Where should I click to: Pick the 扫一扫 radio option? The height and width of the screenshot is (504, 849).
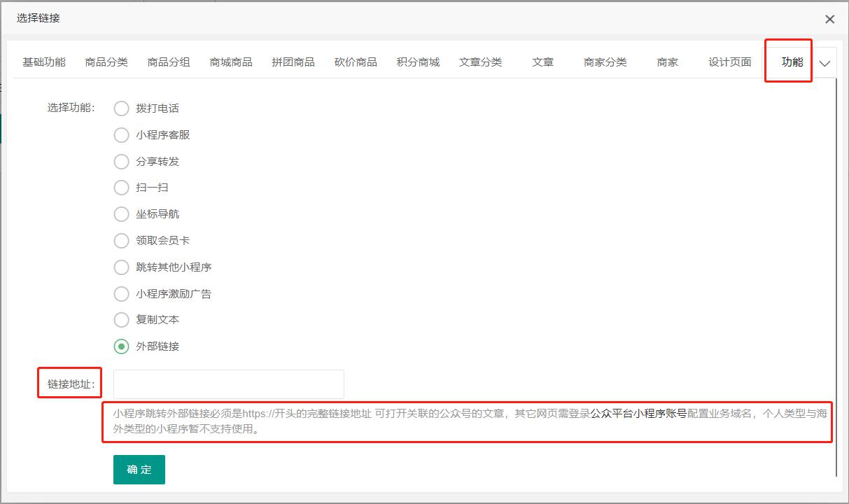[122, 188]
